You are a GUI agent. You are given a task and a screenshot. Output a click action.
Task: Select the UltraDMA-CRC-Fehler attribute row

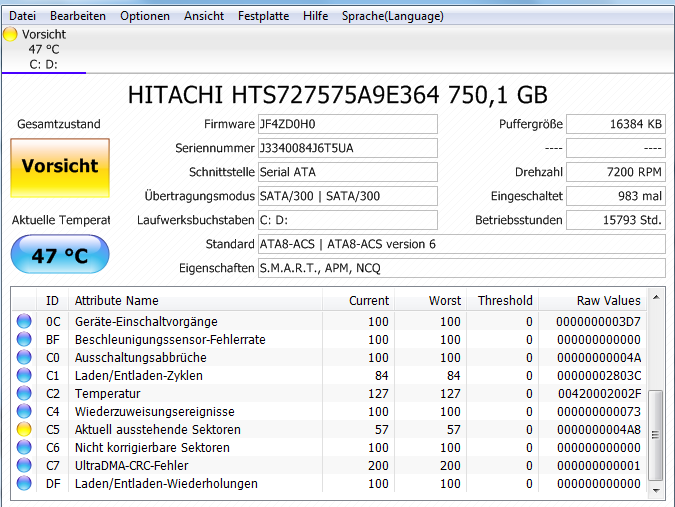329,466
